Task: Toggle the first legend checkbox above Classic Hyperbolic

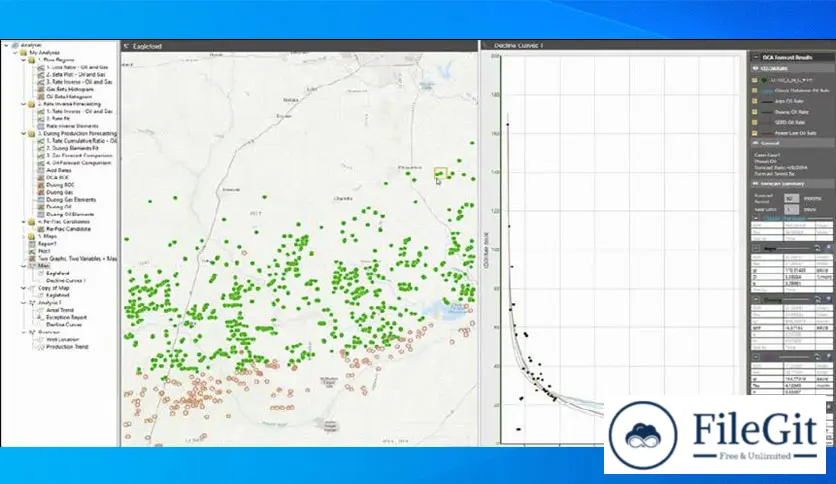Action: click(754, 80)
